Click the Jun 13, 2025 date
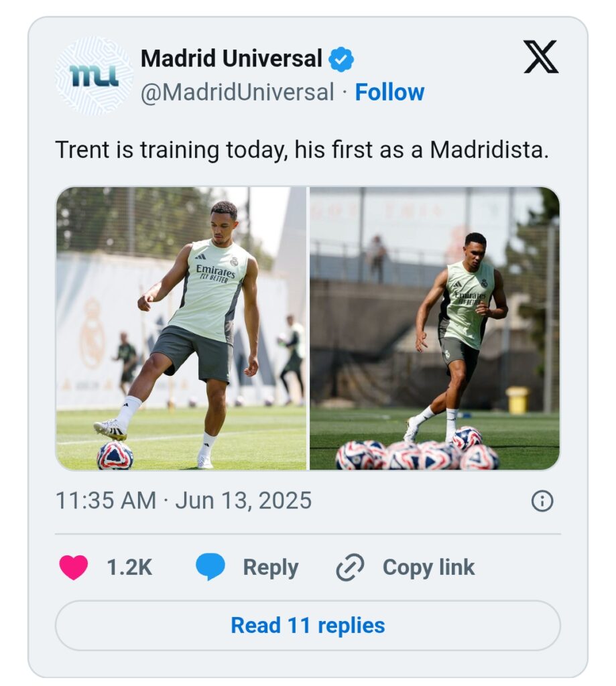Screen dimensions: 616x686 coord(243,500)
